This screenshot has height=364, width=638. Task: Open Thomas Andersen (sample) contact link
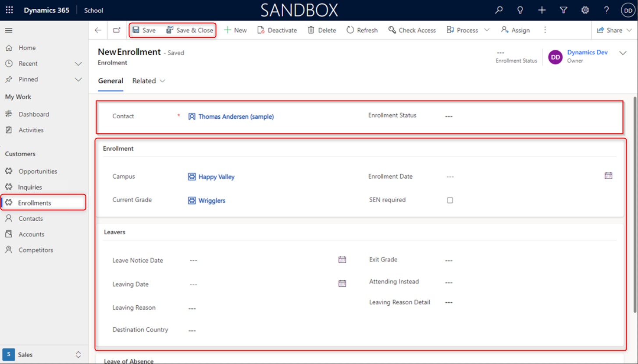[x=236, y=117]
